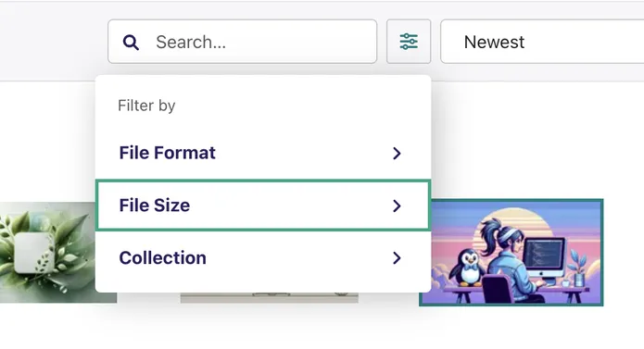This screenshot has width=644, height=349.
Task: Focus the Search... text field
Action: (243, 42)
